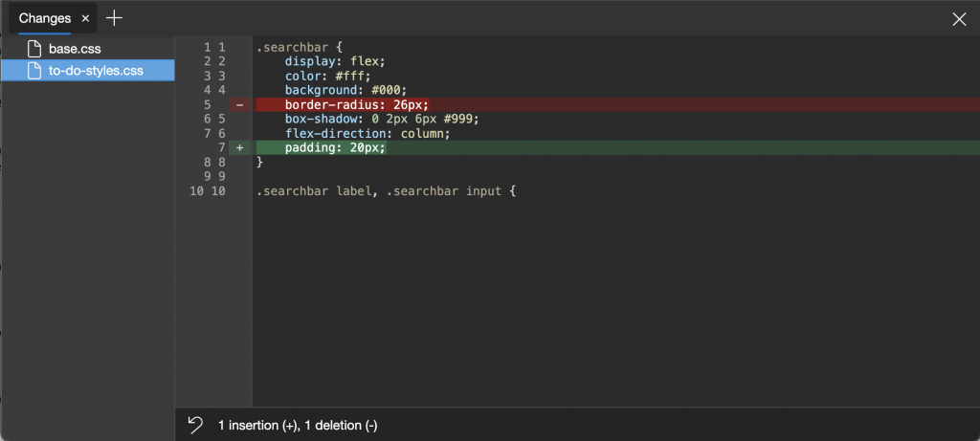The height and width of the screenshot is (441, 980).
Task: Revert all changes with undo arrow icon
Action: [x=195, y=426]
